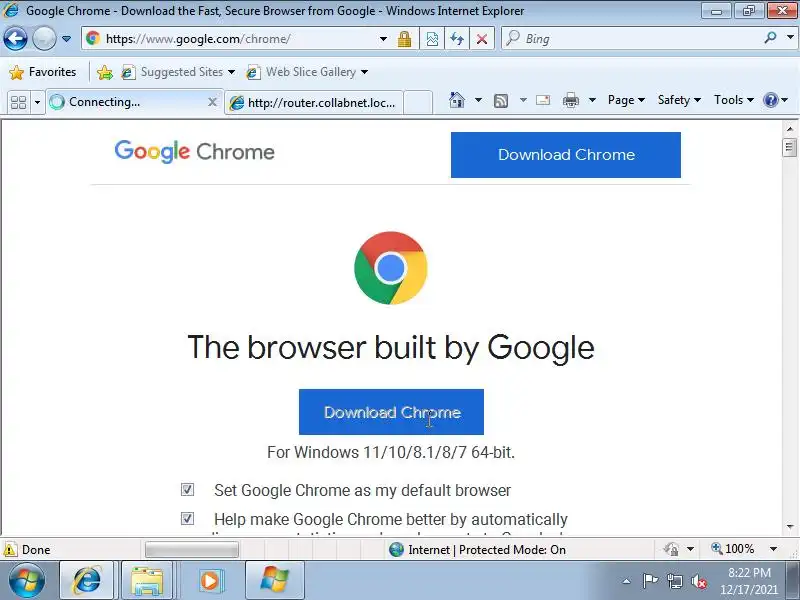Open Action Center flag icon
Viewport: 800px width, 600px height.
click(x=650, y=581)
